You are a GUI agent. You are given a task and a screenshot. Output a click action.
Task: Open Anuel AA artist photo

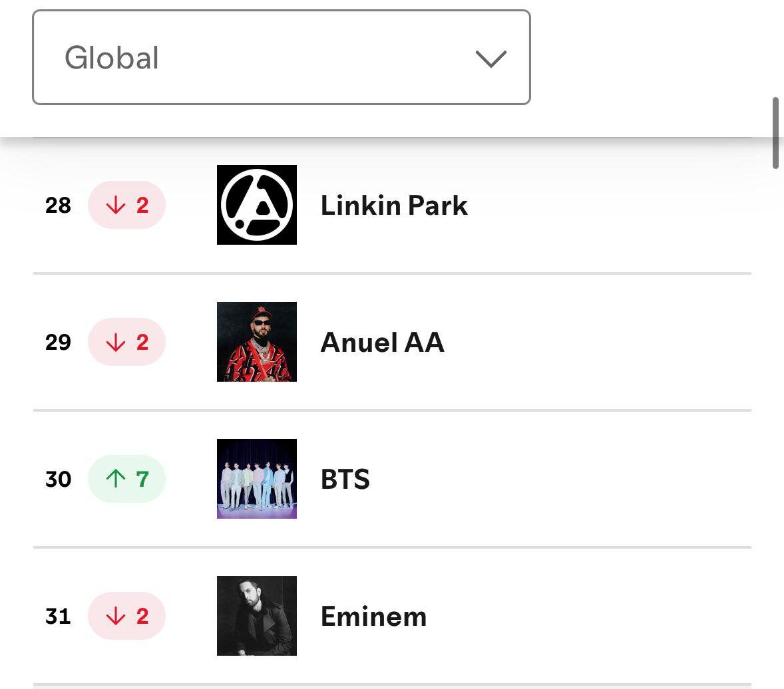click(x=256, y=342)
